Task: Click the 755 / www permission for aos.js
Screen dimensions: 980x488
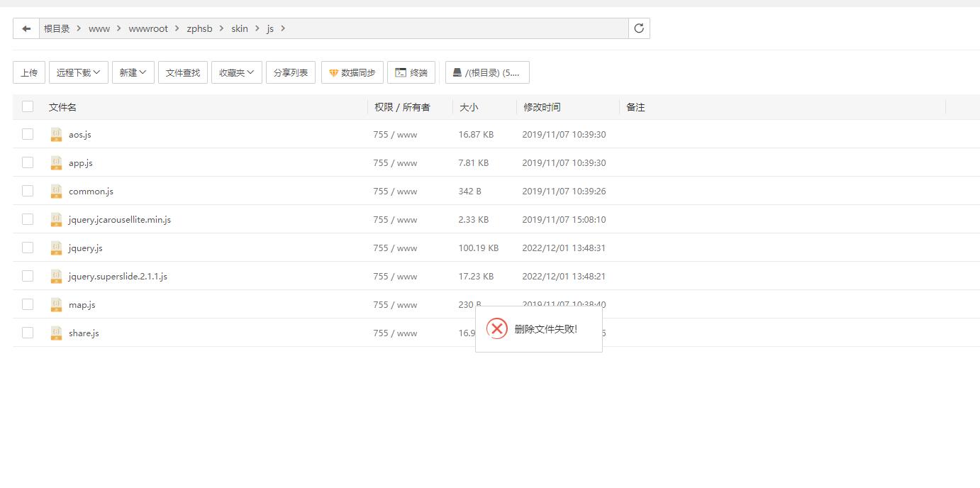Action: (x=395, y=134)
